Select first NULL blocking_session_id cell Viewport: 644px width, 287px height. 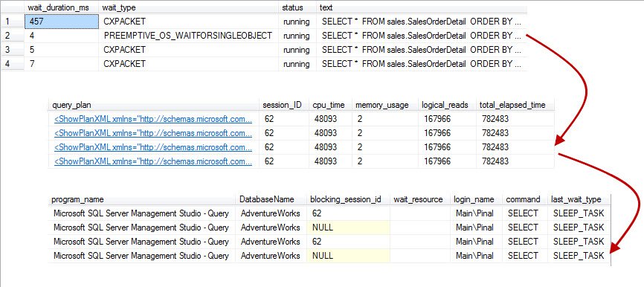click(348, 227)
